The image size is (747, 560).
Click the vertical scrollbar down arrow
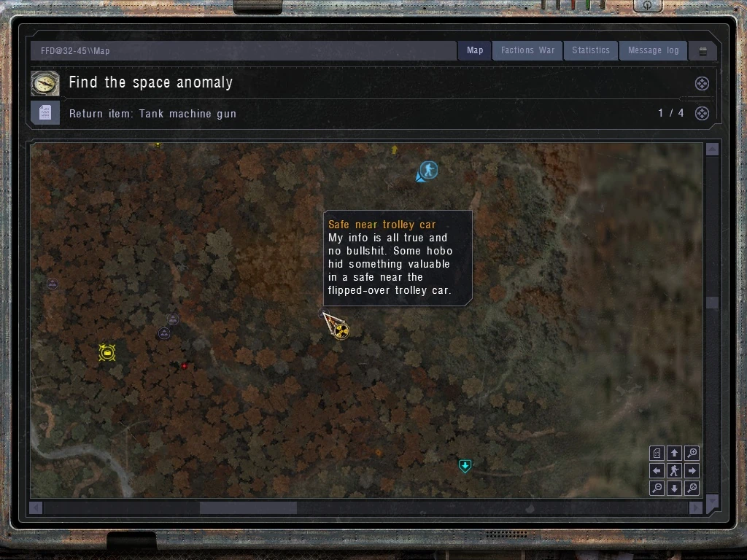[712, 501]
